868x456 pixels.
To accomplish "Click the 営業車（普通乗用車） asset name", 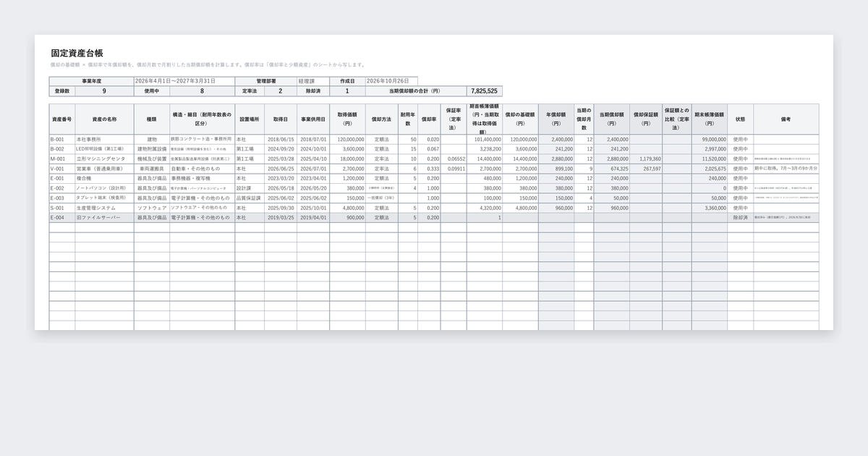I will (105, 169).
